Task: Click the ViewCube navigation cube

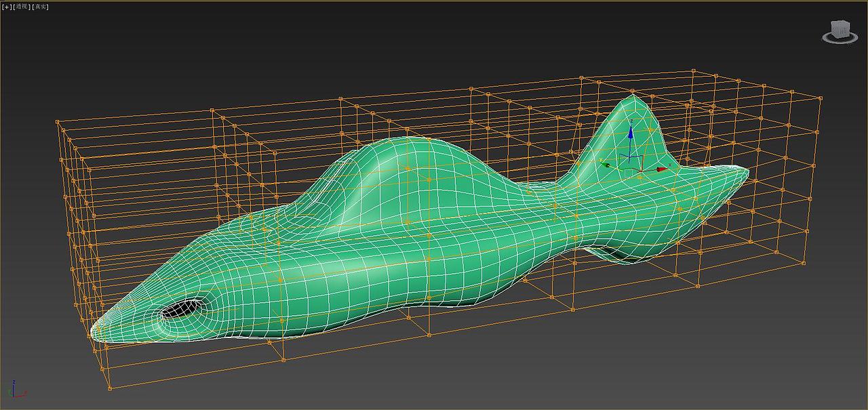Action: pyautogui.click(x=840, y=29)
